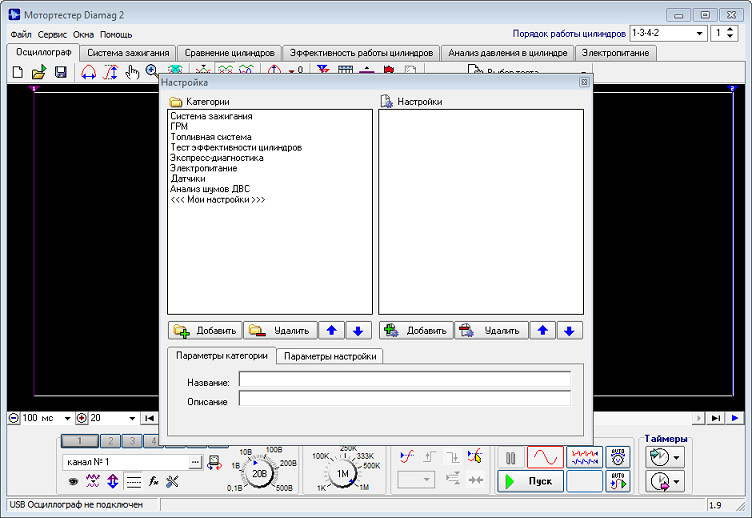752x518 pixels.
Task: Open the Сервис menu
Action: 52,35
